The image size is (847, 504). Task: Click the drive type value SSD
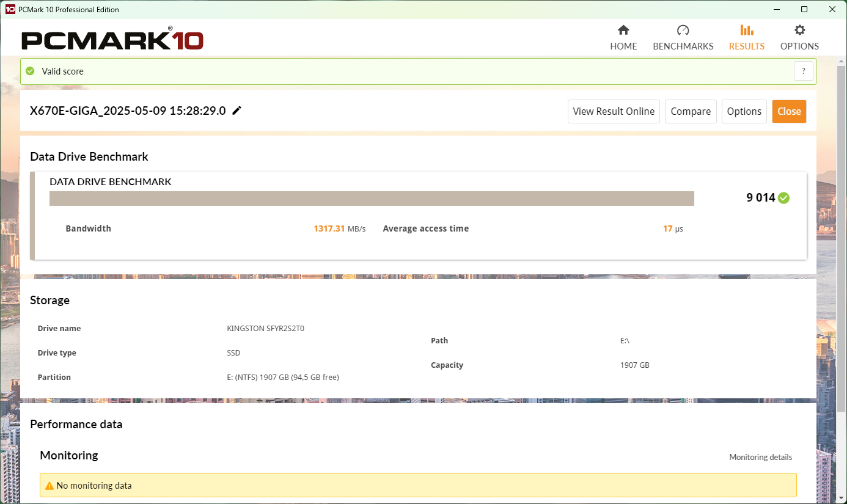pyautogui.click(x=233, y=352)
